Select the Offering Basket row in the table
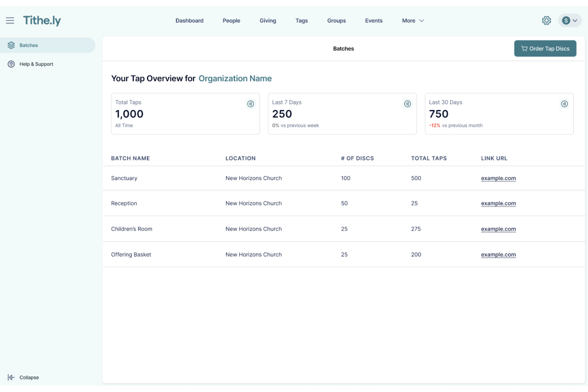This screenshot has height=392, width=588. 131,254
